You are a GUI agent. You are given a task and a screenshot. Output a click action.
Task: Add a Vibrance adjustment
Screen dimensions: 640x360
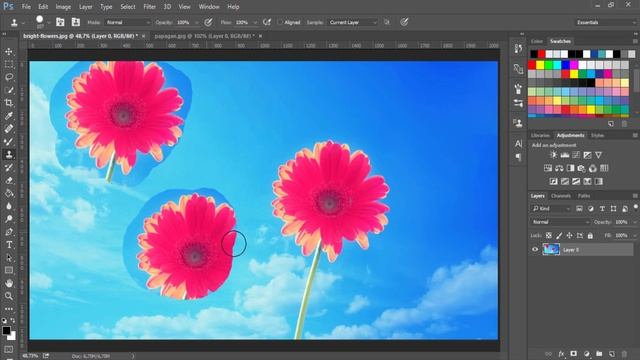click(x=598, y=155)
